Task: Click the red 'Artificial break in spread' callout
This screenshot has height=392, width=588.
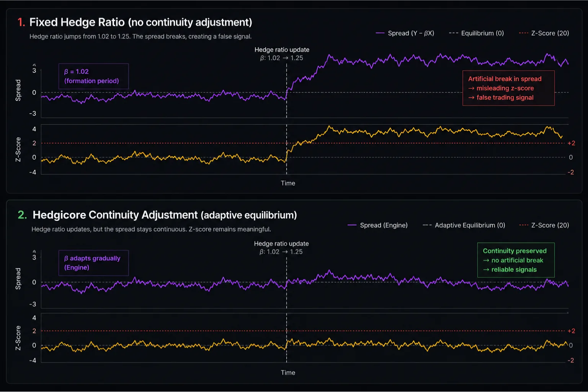Action: pos(508,88)
